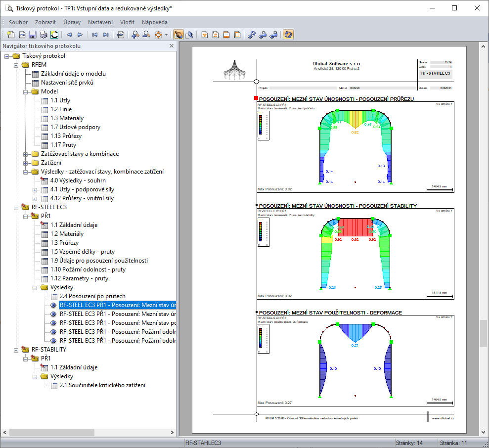This screenshot has height=448, width=489.
Task: Close the Navigátor tiskového protokolu panel
Action: coord(172,46)
